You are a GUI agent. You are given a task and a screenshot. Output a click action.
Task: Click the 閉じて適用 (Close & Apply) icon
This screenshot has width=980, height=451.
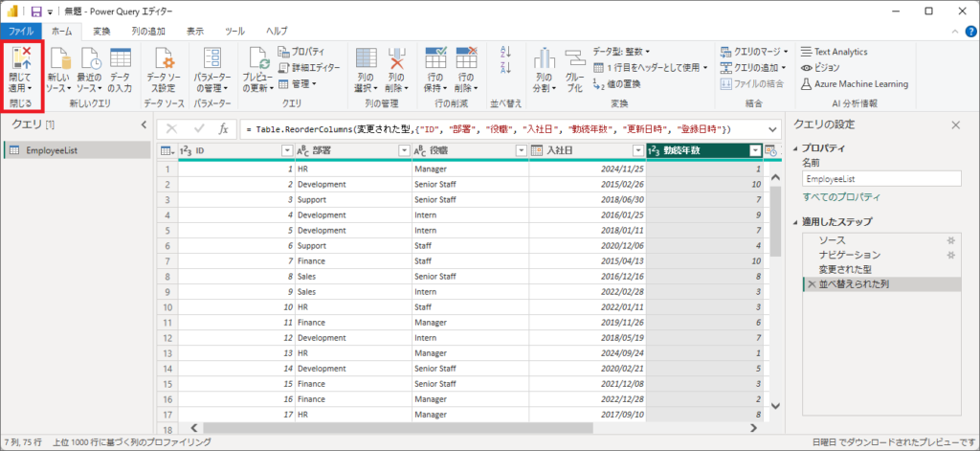22,58
